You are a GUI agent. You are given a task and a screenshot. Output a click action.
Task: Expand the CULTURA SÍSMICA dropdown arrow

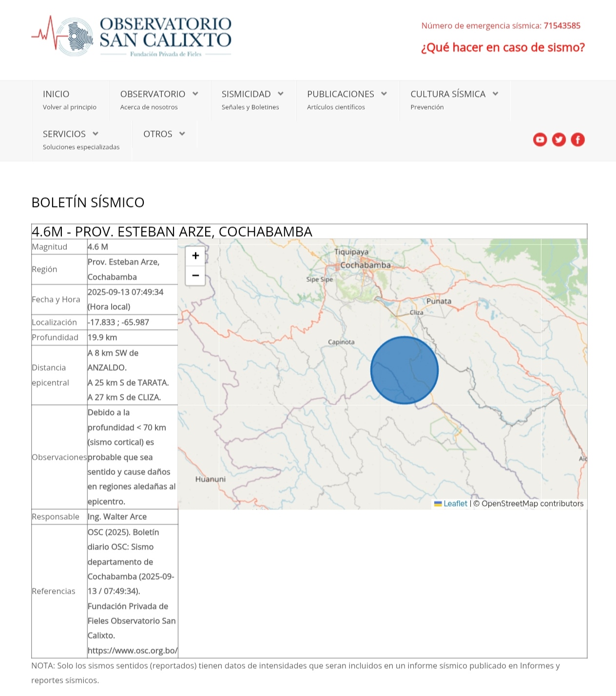point(495,94)
